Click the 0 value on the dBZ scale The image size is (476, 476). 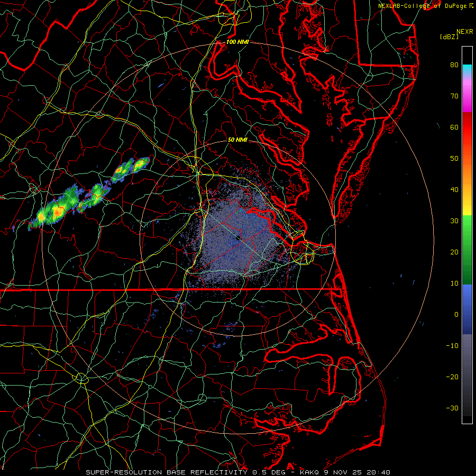tap(456, 315)
